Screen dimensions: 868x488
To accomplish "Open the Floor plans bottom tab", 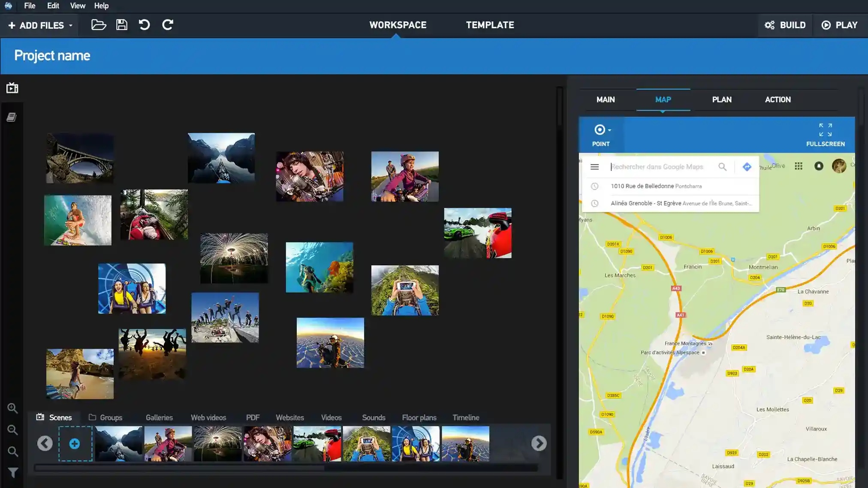I will 419,417.
